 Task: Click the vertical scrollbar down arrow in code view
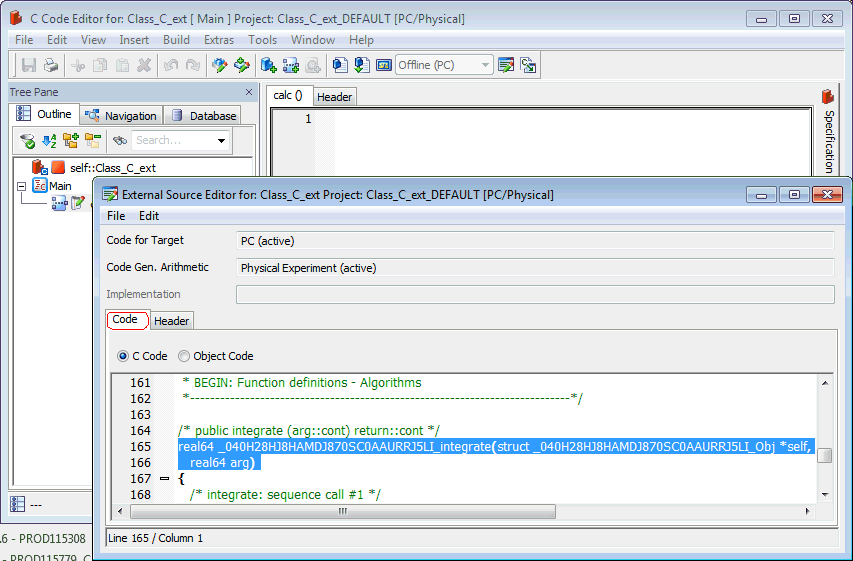tap(825, 494)
